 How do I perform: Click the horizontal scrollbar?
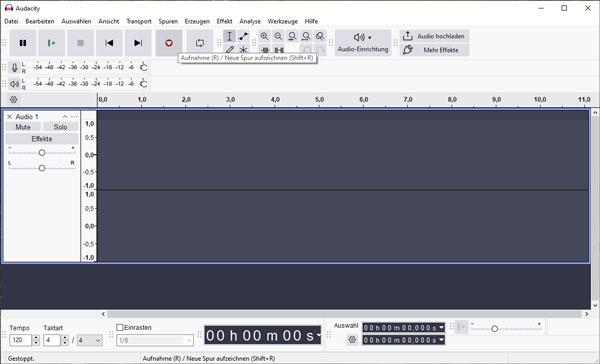[x=344, y=314]
